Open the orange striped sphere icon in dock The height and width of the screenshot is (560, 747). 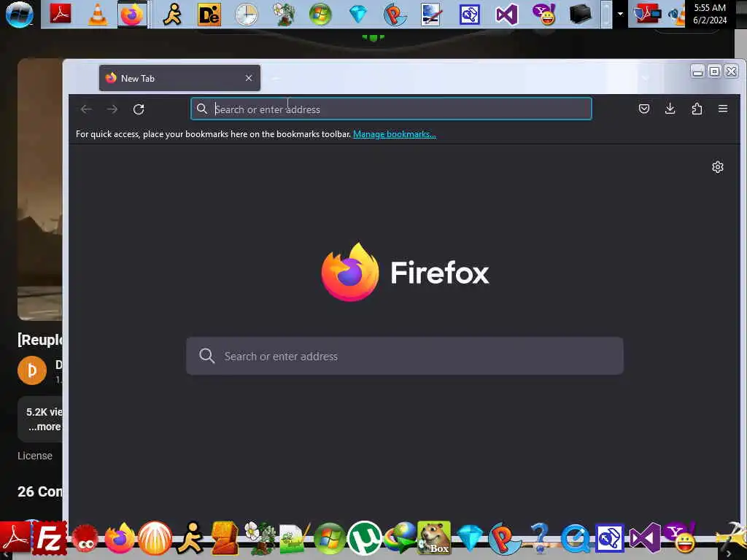click(x=155, y=539)
